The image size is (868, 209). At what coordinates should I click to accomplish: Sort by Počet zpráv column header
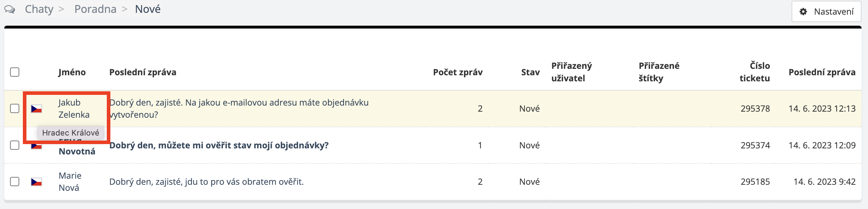[x=458, y=72]
